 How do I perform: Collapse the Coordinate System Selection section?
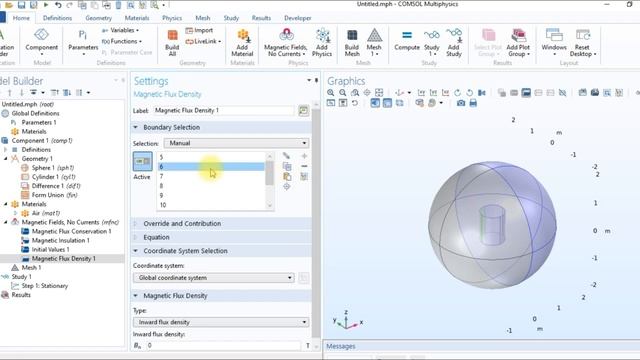point(136,251)
